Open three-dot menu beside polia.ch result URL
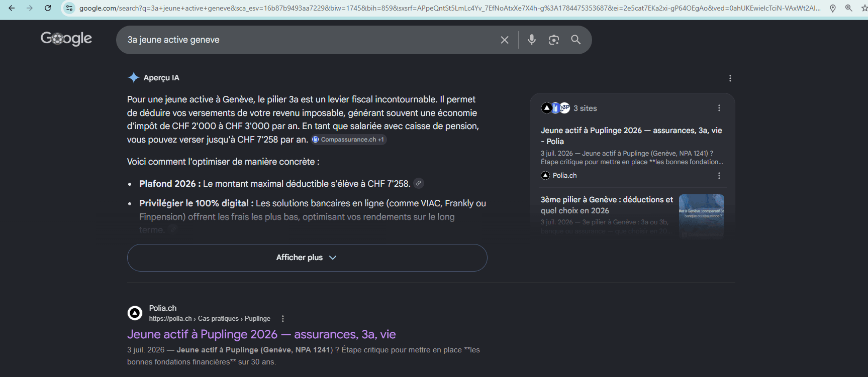868x377 pixels. (x=283, y=319)
